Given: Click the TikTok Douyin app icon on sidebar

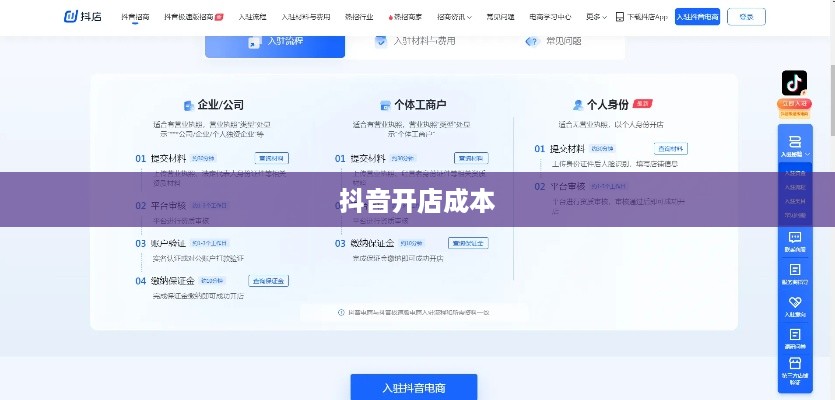Looking at the screenshot, I should pos(794,83).
